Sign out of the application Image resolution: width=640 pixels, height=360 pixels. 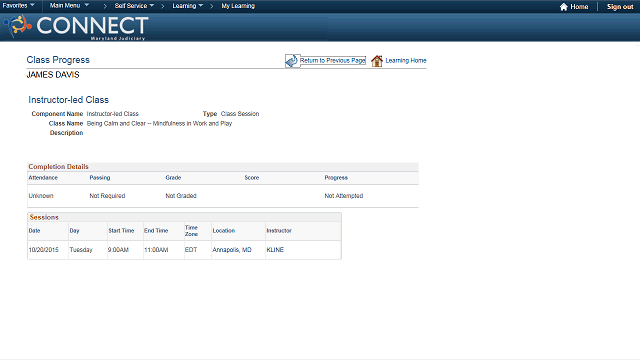click(620, 7)
